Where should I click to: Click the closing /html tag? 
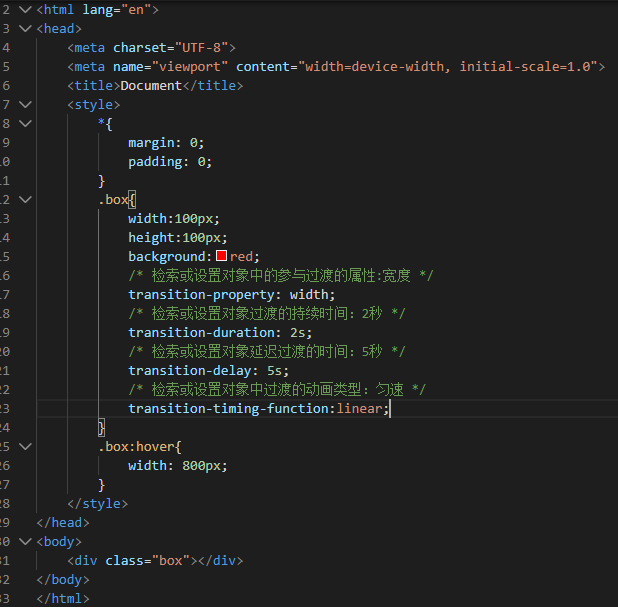pos(63,599)
